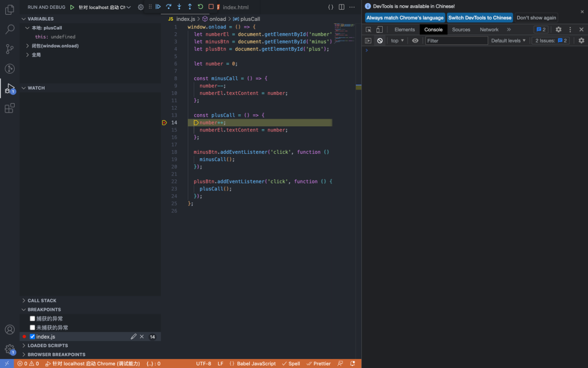Split the editor to the right

[341, 7]
